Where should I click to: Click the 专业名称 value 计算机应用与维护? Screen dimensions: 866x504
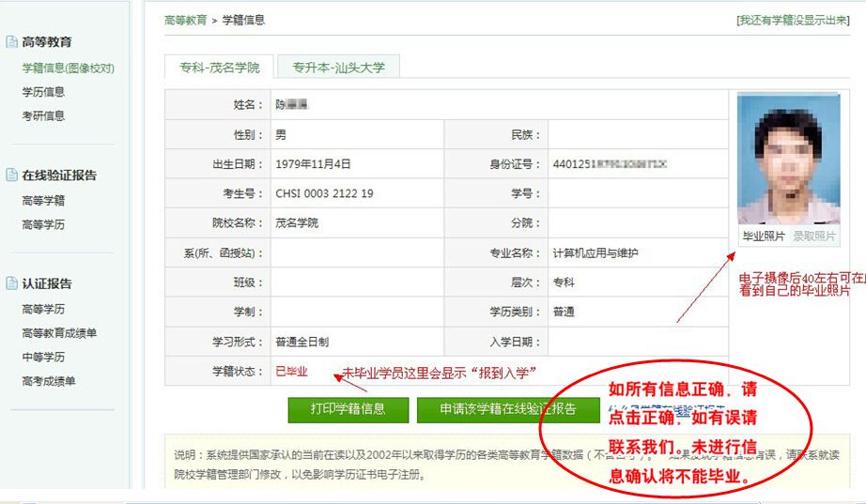pos(595,252)
